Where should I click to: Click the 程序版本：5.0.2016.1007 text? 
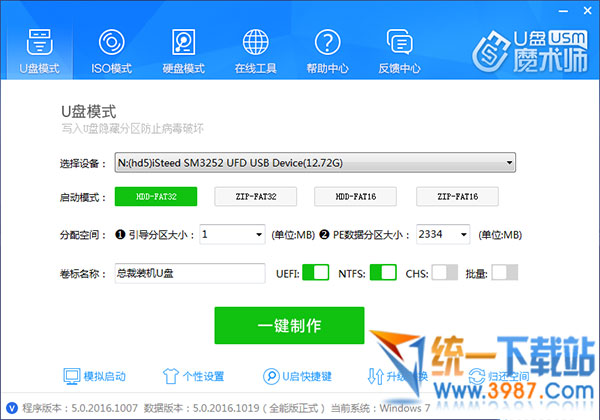[x=80, y=408]
